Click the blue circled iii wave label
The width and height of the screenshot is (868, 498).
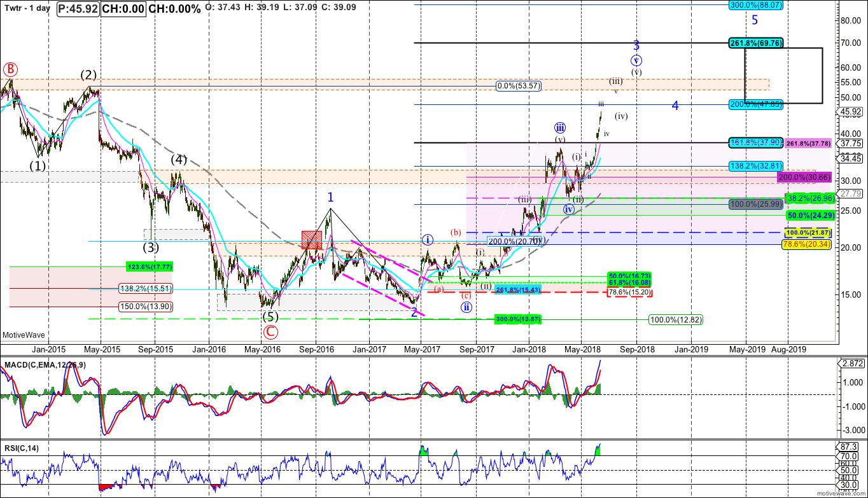pos(560,128)
